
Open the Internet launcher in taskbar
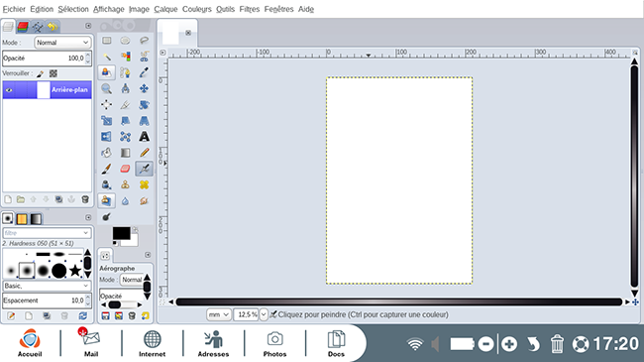pyautogui.click(x=152, y=343)
